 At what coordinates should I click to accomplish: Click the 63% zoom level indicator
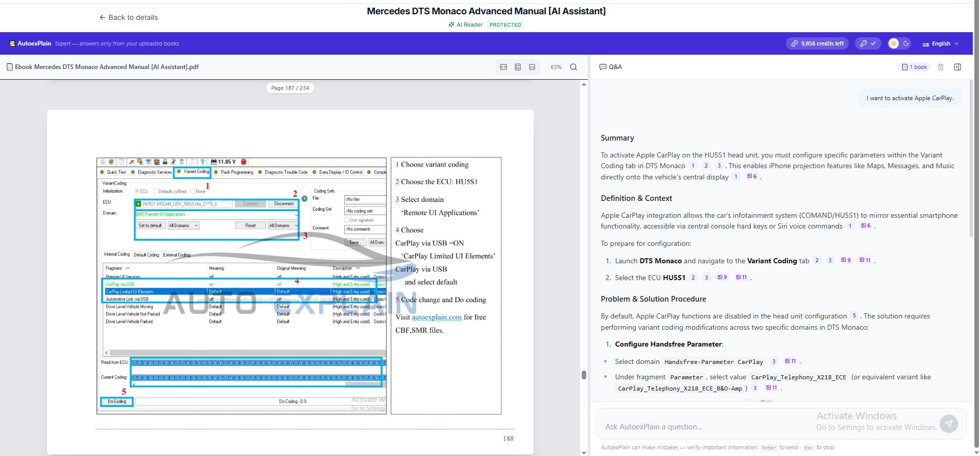[556, 67]
